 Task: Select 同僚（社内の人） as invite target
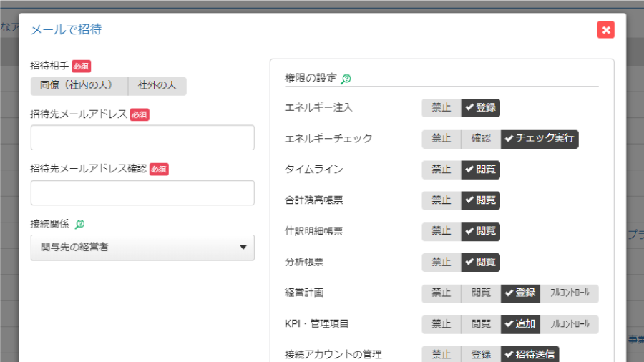[x=79, y=86]
